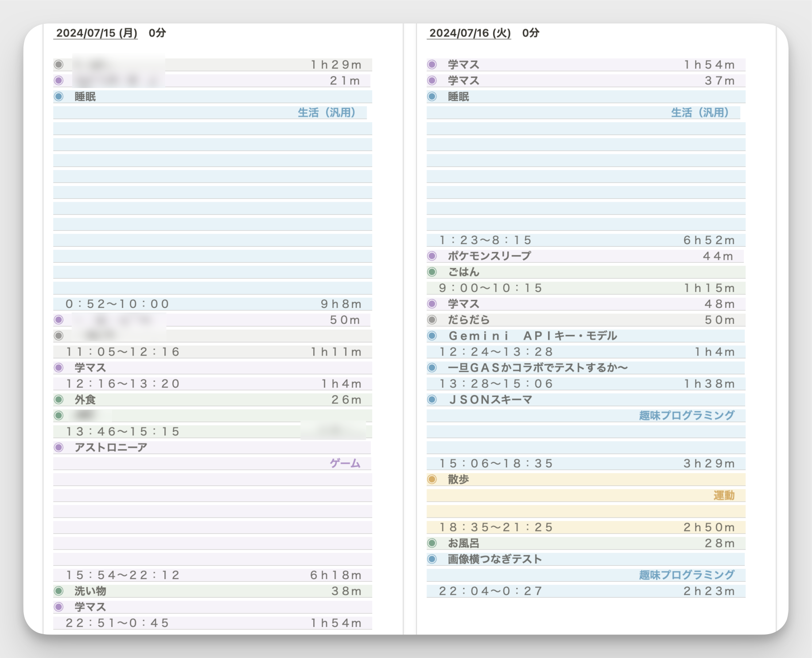The width and height of the screenshot is (812, 658).
Task: Select 趣味プログラミング label under JSONスキーマ
Action: click(x=687, y=416)
